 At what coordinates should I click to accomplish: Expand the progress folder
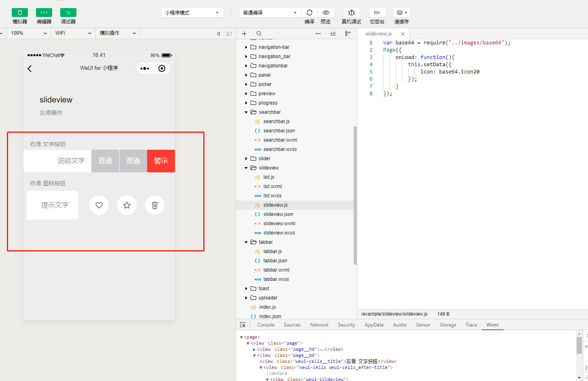(246, 103)
